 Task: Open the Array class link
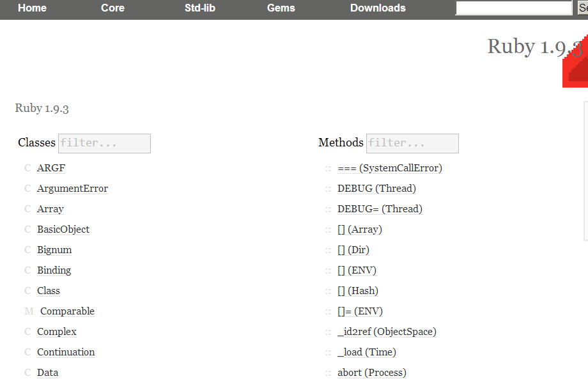pos(50,209)
